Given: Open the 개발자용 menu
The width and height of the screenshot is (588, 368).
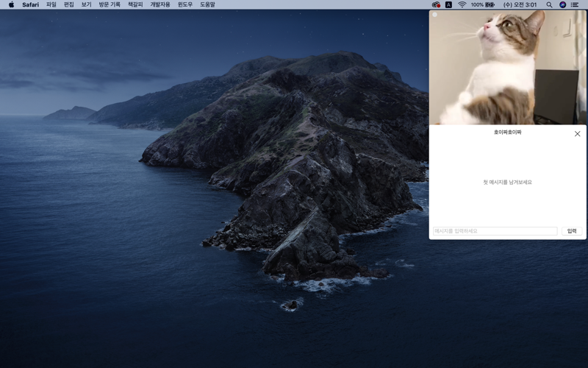Looking at the screenshot, I should [160, 4].
